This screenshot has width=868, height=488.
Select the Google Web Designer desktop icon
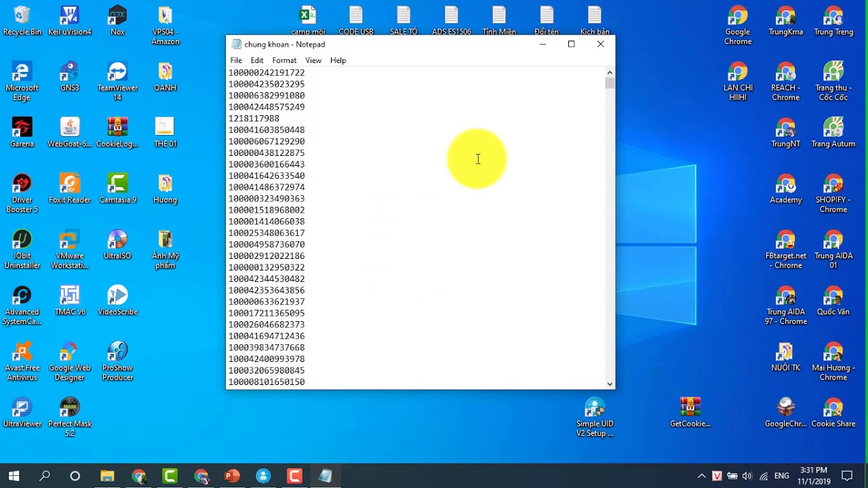point(69,361)
